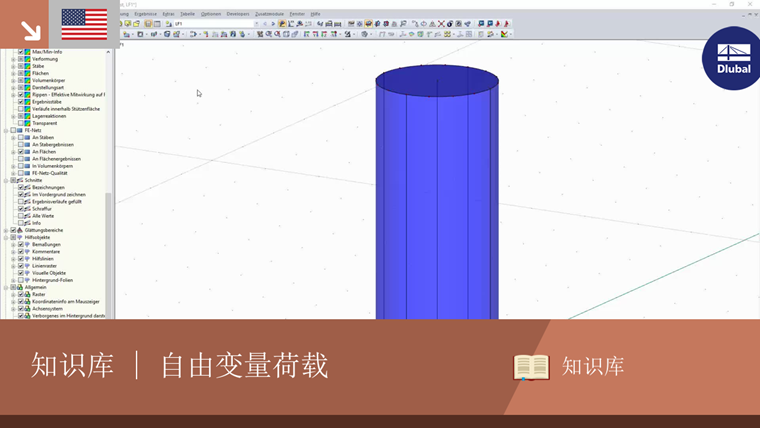Uncheck the Max/Min-Info checkbox
Screen dimensions: 760x428
(21, 52)
